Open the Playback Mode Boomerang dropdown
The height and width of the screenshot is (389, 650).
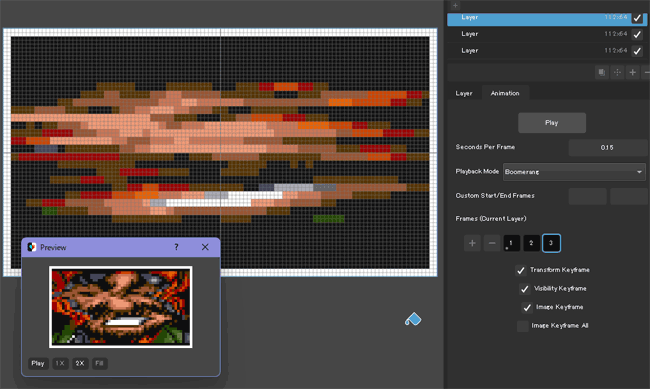[574, 172]
